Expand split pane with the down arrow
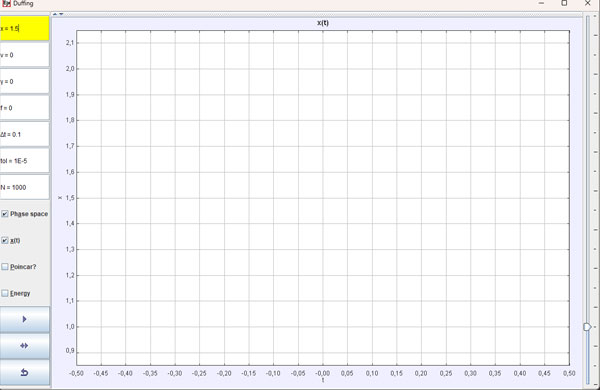 click(x=61, y=14)
